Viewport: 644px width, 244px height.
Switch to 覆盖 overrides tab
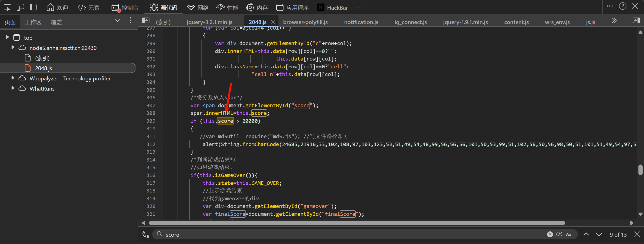(x=56, y=22)
